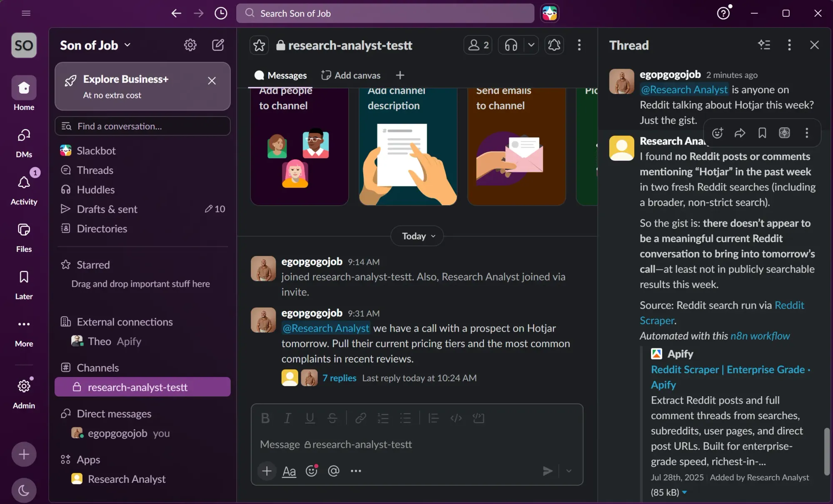The image size is (833, 504).
Task: Click the moon status icon at bottom left
Action: coord(24,490)
